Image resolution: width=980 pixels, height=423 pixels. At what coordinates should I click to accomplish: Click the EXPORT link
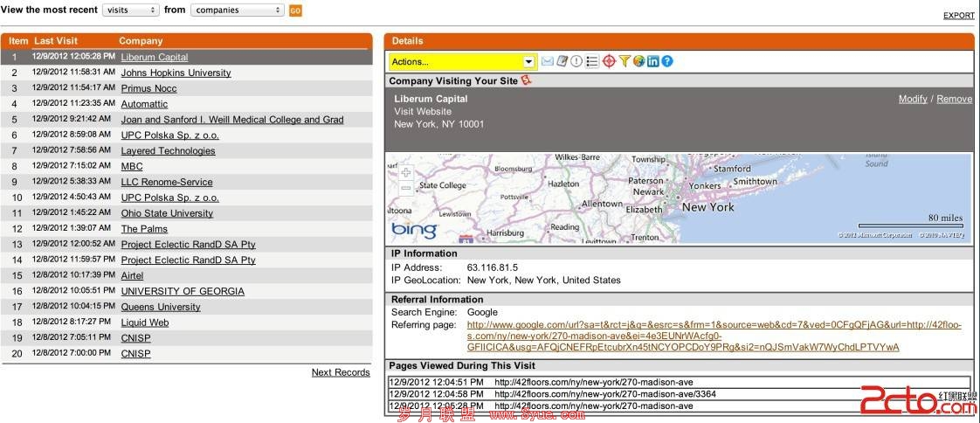[x=958, y=16]
